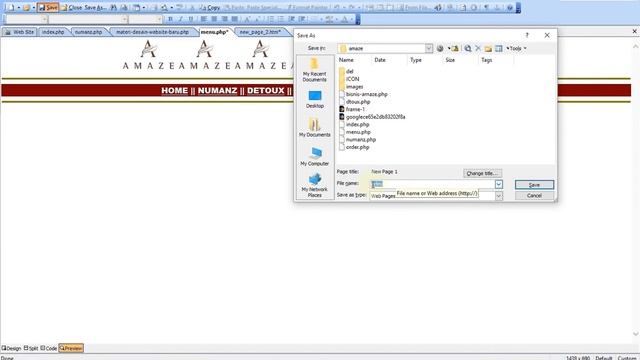Image resolution: width=640 pixels, height=360 pixels.
Task: Align text left
Action: click(203, 19)
